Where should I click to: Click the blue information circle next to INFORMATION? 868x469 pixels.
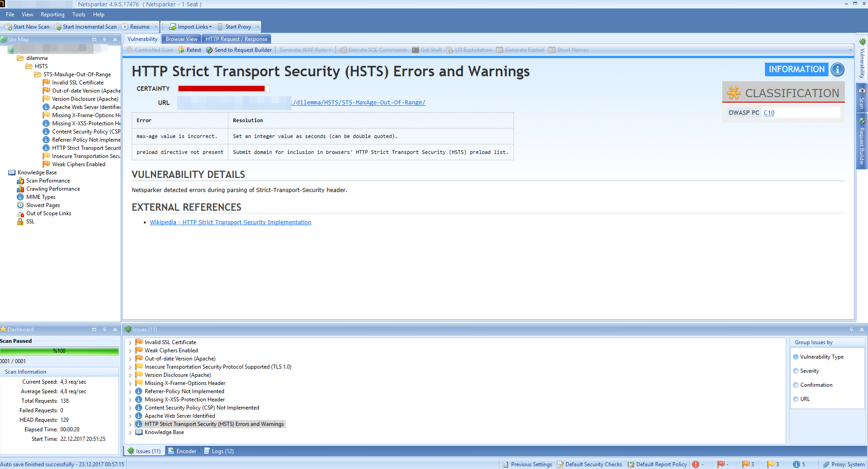click(x=837, y=69)
